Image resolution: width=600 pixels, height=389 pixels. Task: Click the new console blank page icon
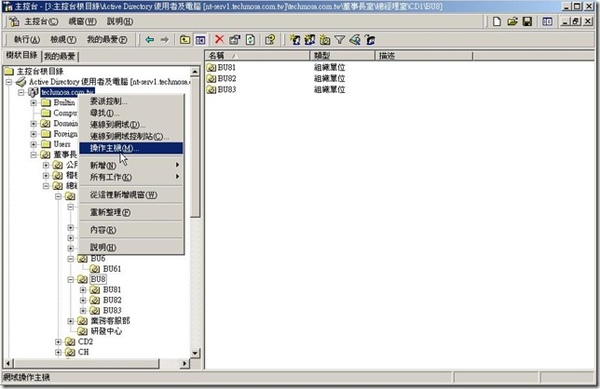pyautogui.click(x=497, y=21)
